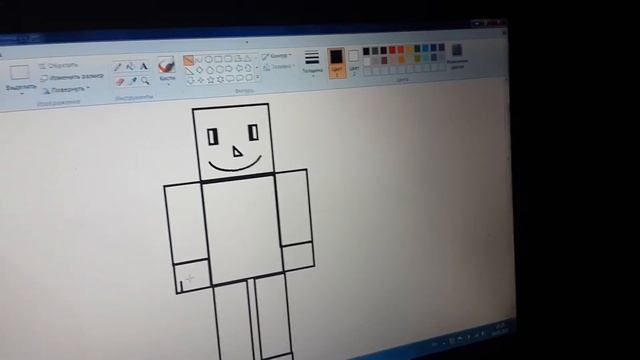Click the Выделить selection rectangle button
Image resolution: width=640 pixels, height=360 pixels.
tap(20, 73)
